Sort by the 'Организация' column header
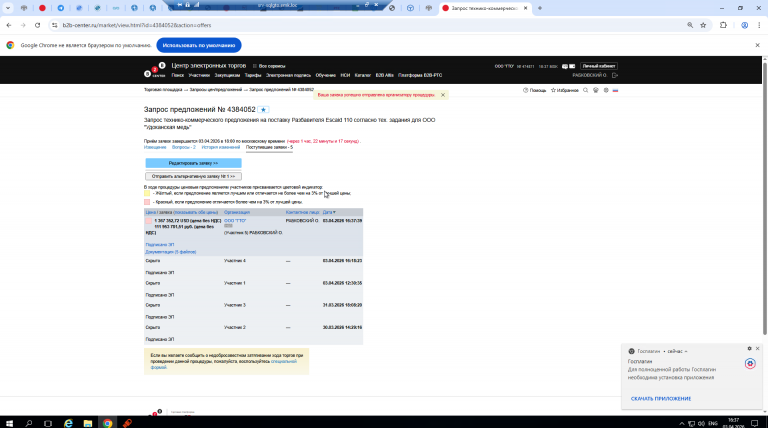 click(237, 213)
